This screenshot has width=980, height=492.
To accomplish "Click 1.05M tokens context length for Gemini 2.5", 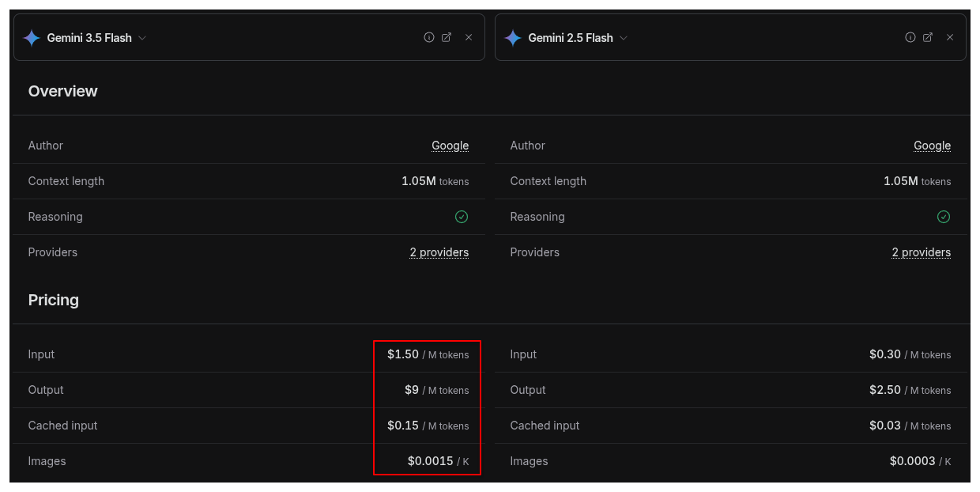I will click(x=918, y=181).
